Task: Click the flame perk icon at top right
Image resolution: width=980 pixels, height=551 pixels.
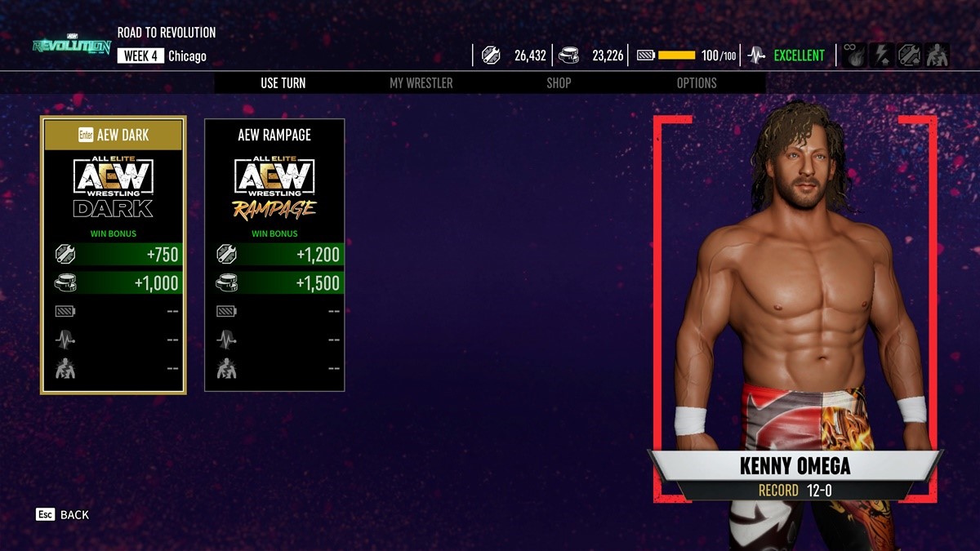Action: click(854, 56)
